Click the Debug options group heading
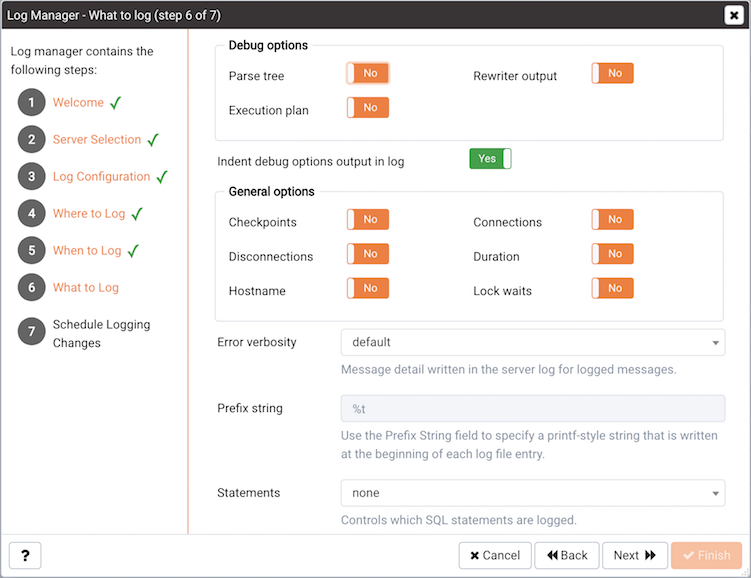 (268, 45)
